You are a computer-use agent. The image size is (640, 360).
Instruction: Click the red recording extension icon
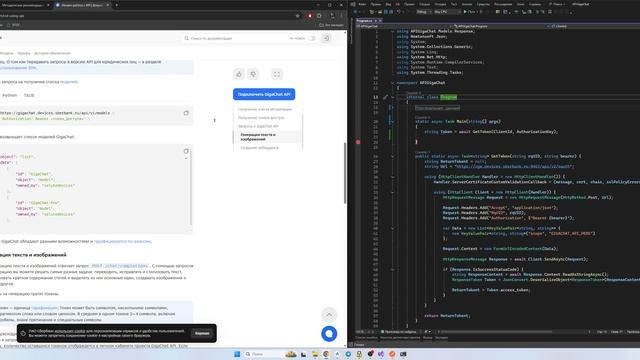coord(310,16)
